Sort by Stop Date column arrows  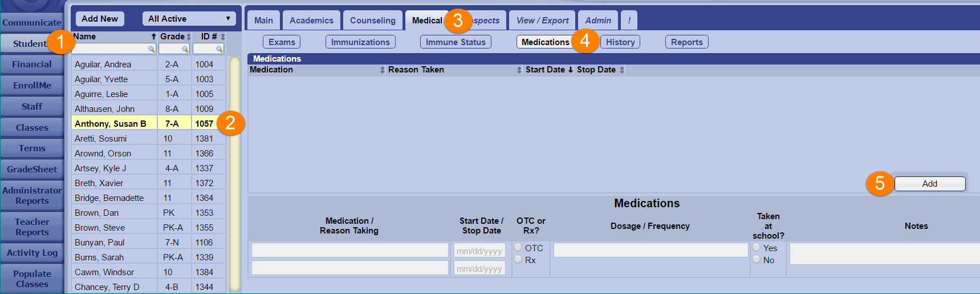[622, 70]
